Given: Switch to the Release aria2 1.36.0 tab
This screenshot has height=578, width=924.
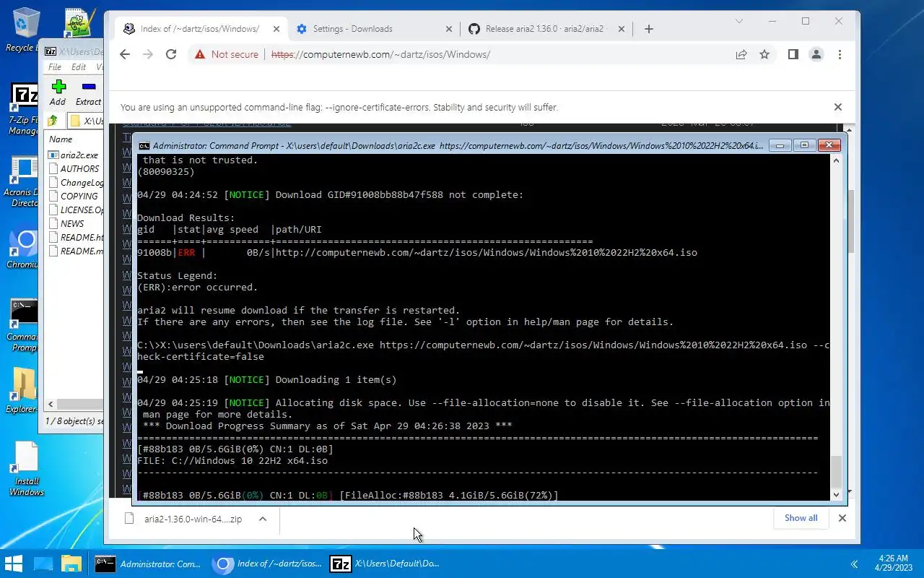Looking at the screenshot, I should pos(546,29).
